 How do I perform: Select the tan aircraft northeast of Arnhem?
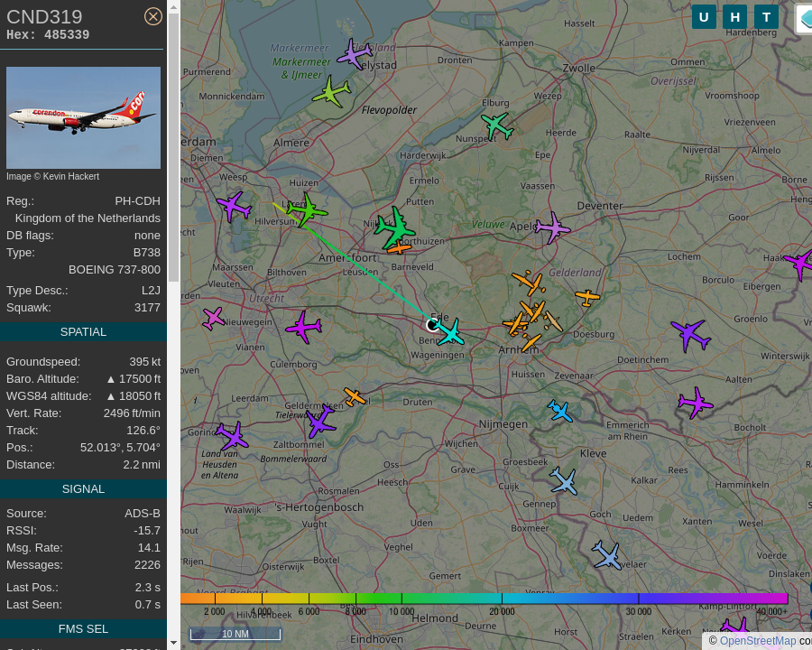click(x=553, y=321)
